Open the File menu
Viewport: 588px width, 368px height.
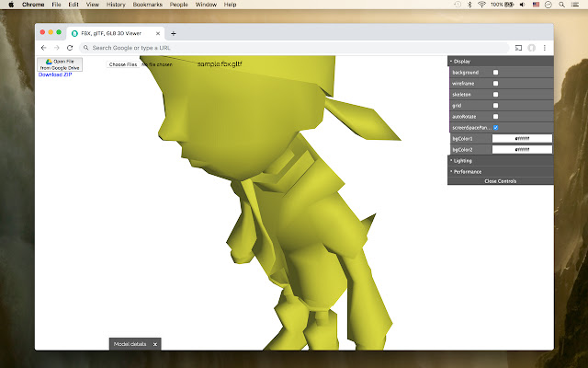(56, 5)
